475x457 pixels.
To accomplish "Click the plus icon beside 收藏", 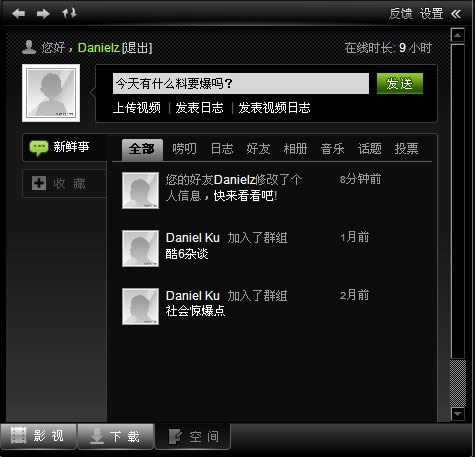I will (x=39, y=183).
